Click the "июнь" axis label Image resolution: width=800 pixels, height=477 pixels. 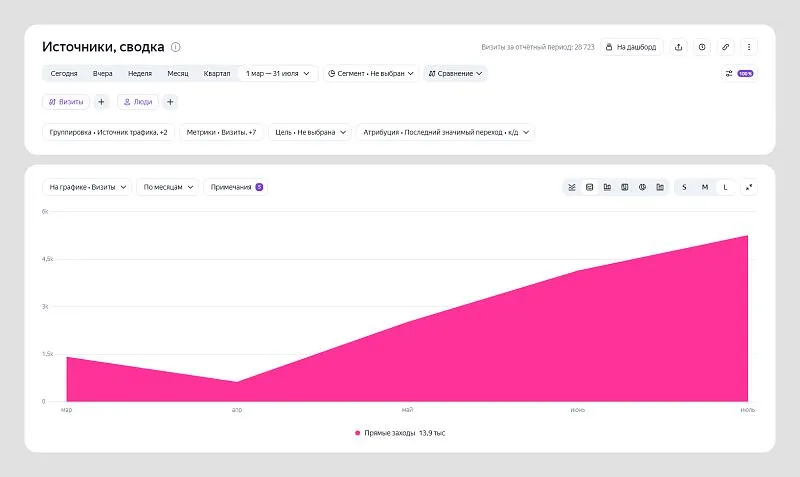(578, 410)
